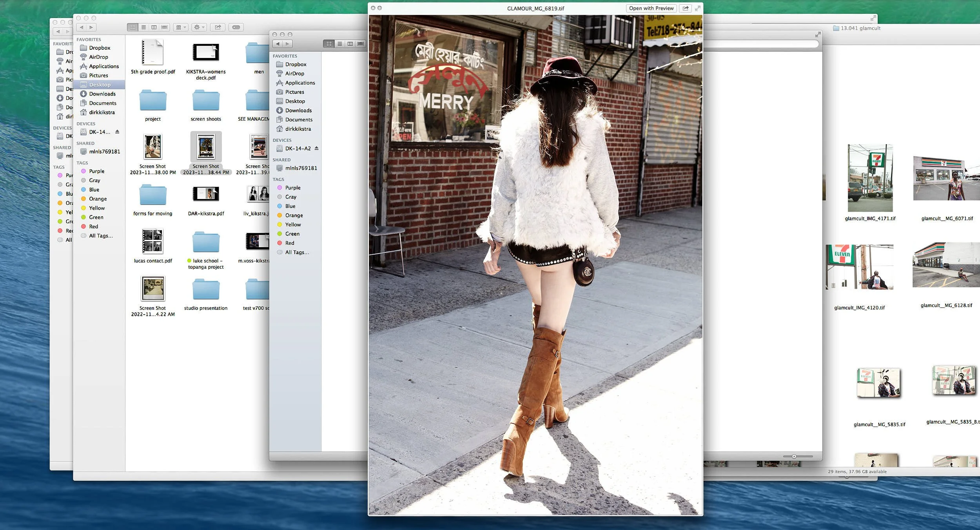Click the Open with Preview button
The height and width of the screenshot is (530, 980).
click(x=652, y=8)
